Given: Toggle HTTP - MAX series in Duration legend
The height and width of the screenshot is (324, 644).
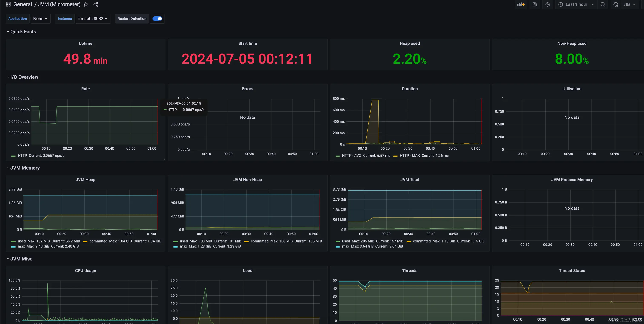Looking at the screenshot, I should tap(410, 155).
